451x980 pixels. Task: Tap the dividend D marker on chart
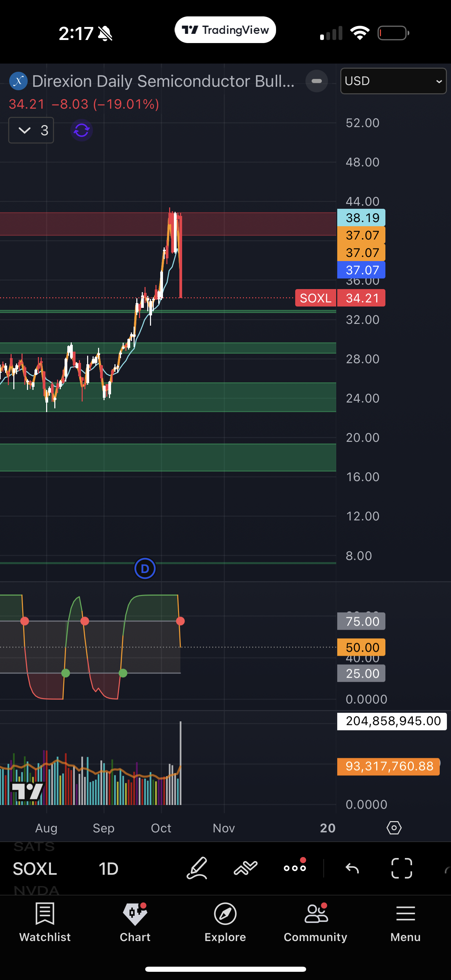[x=145, y=569]
